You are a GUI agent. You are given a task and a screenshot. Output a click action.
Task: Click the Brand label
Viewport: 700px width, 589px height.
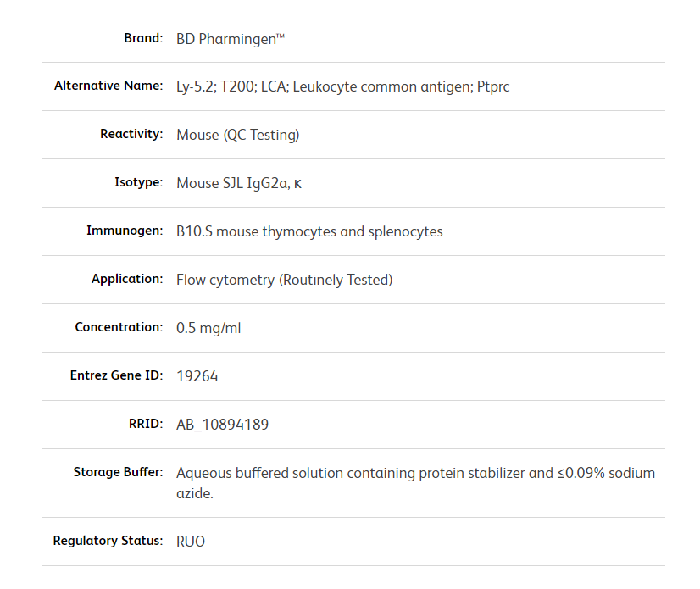click(x=142, y=38)
